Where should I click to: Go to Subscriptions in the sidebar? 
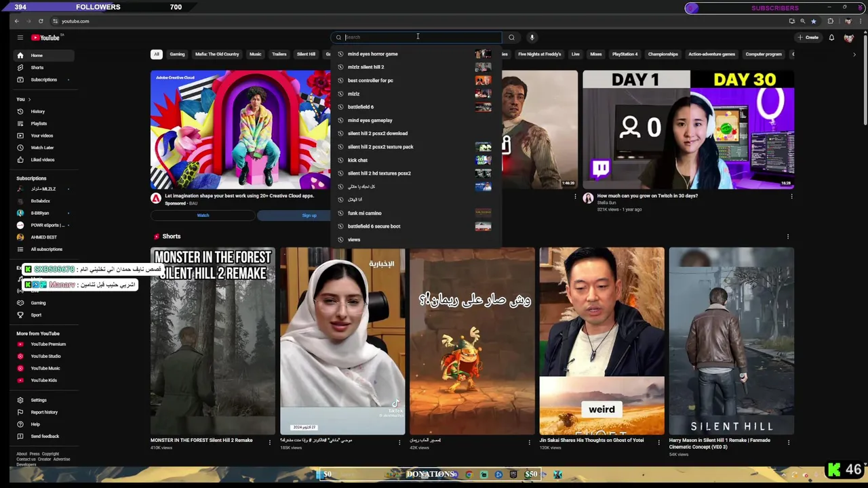(43, 79)
